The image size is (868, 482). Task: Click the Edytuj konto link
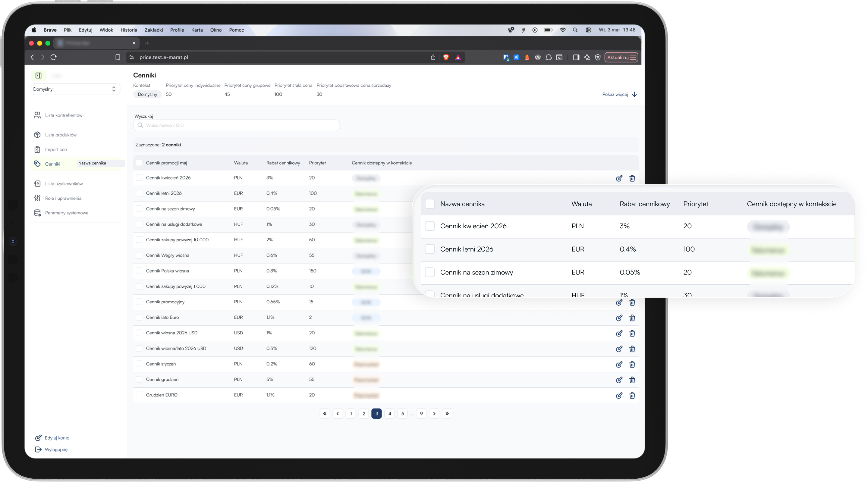tap(52, 438)
